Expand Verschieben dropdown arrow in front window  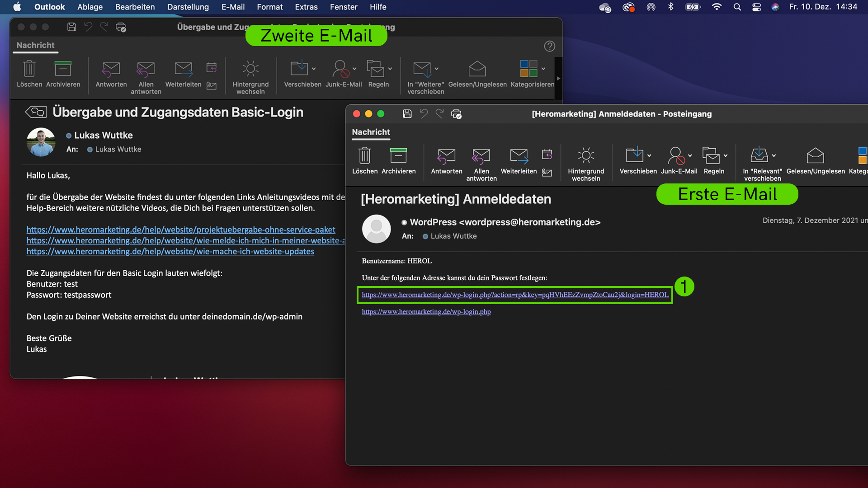[649, 155]
